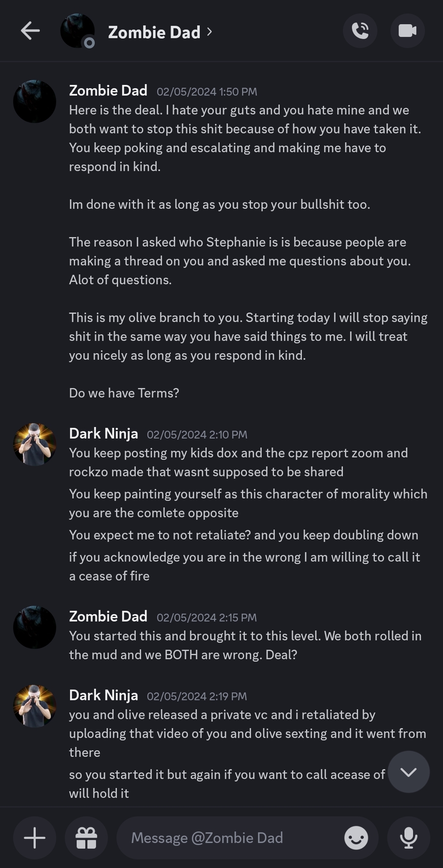
Task: Click the Message @Zombie Dad input field
Action: [230, 838]
